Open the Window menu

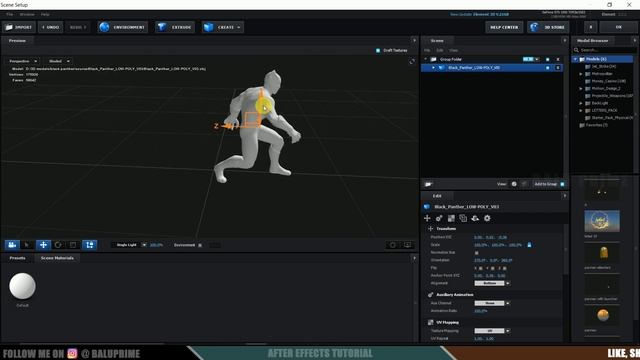click(27, 14)
